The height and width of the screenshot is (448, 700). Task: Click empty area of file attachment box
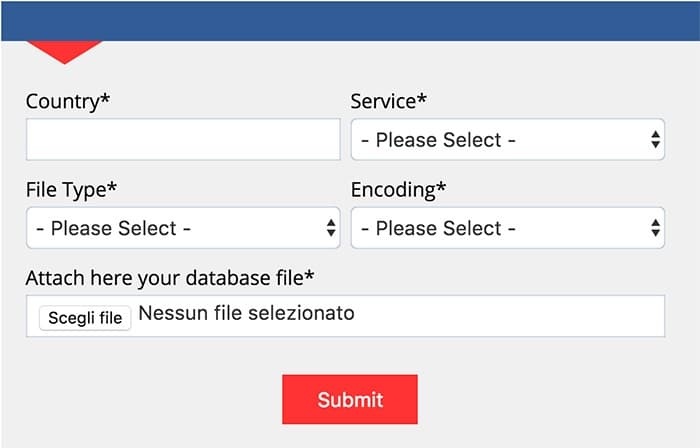tap(520, 316)
